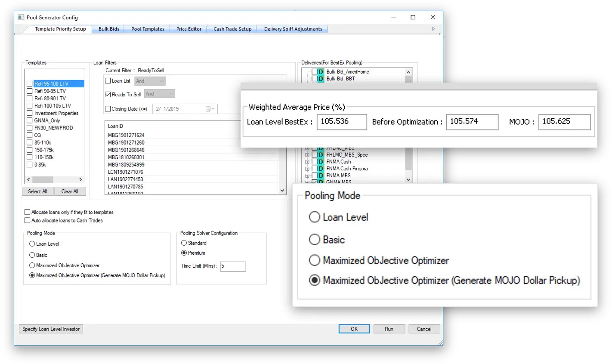
Task: Switch to the Price Editor tab
Action: tap(189, 29)
